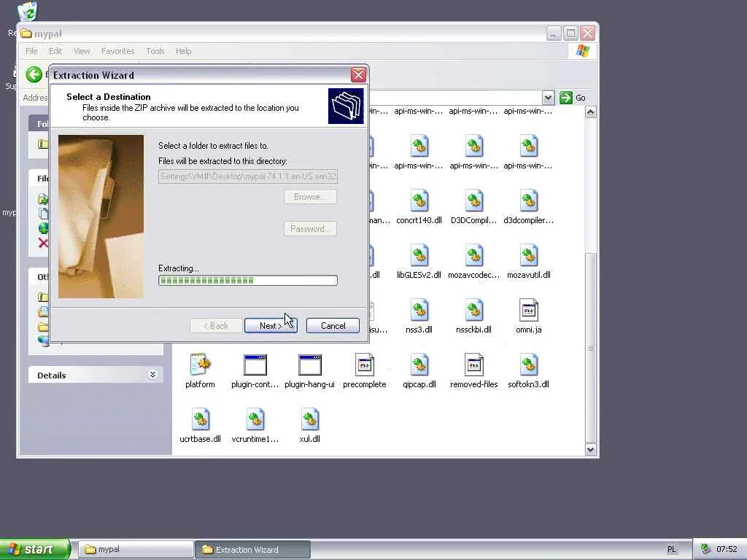The width and height of the screenshot is (747, 560).
Task: Select the nss3.dll file icon
Action: [x=419, y=311]
